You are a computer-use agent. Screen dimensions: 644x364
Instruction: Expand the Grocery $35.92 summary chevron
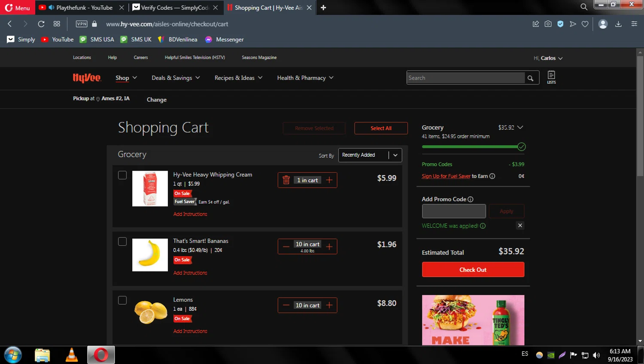click(520, 128)
